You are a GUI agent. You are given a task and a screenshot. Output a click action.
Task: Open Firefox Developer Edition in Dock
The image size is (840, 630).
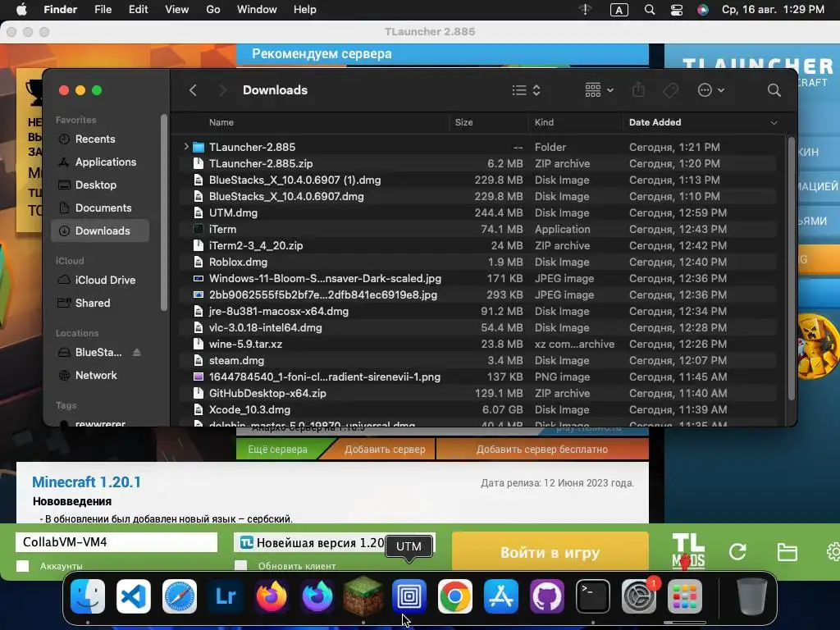[317, 596]
